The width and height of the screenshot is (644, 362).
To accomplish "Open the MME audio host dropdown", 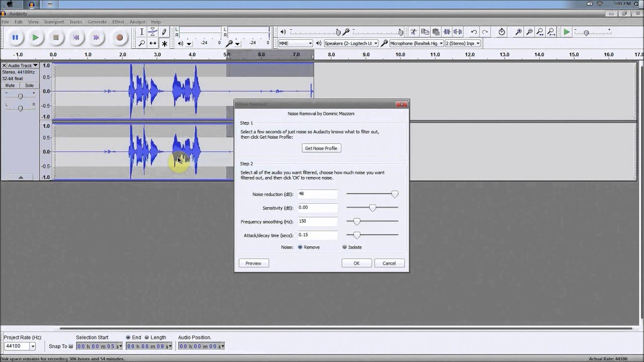I will [310, 43].
